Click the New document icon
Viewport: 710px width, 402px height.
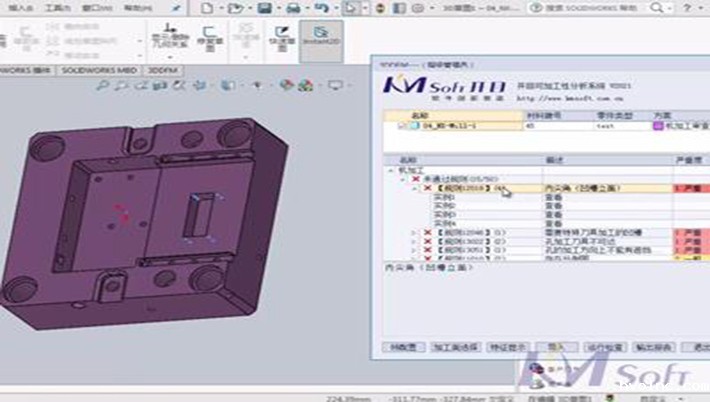pyautogui.click(x=207, y=8)
